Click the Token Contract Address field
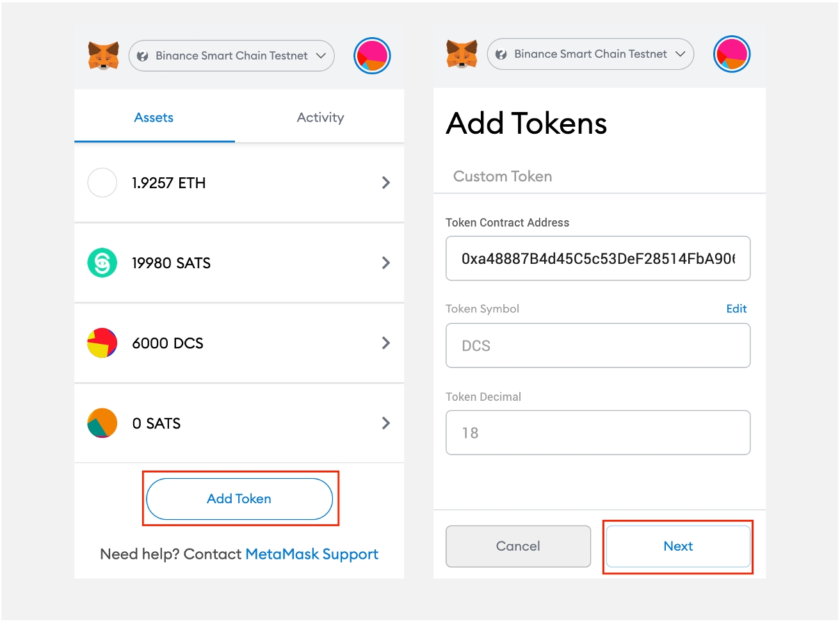This screenshot has height=621, width=840. 598,259
